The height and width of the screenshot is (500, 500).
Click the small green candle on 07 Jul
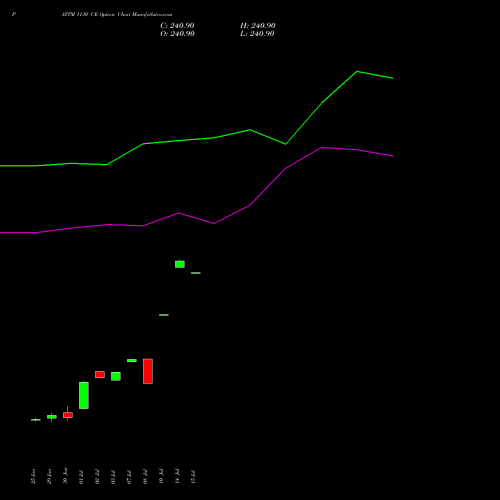click(x=132, y=360)
